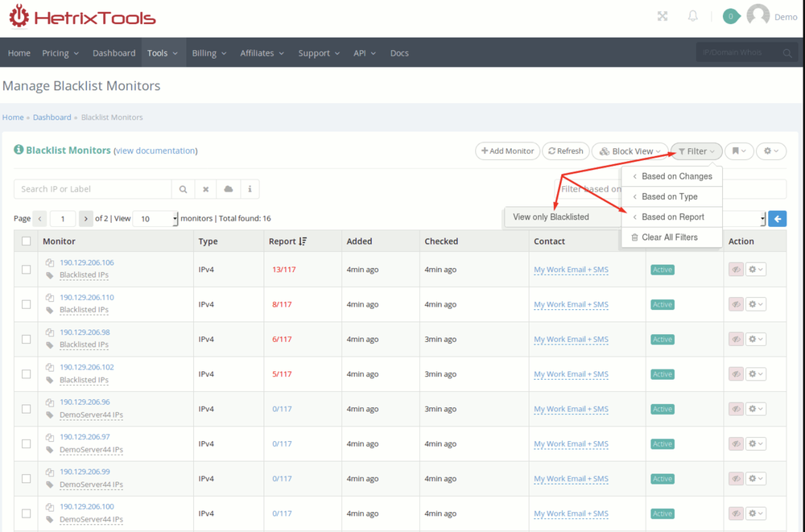
Task: Copy IP 190.129.206.106 using copy icon
Action: (x=50, y=262)
